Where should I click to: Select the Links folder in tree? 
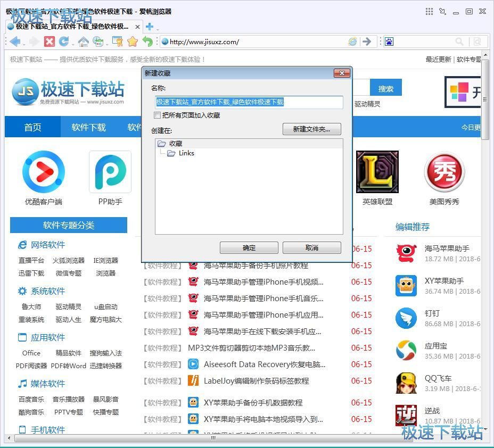[186, 153]
